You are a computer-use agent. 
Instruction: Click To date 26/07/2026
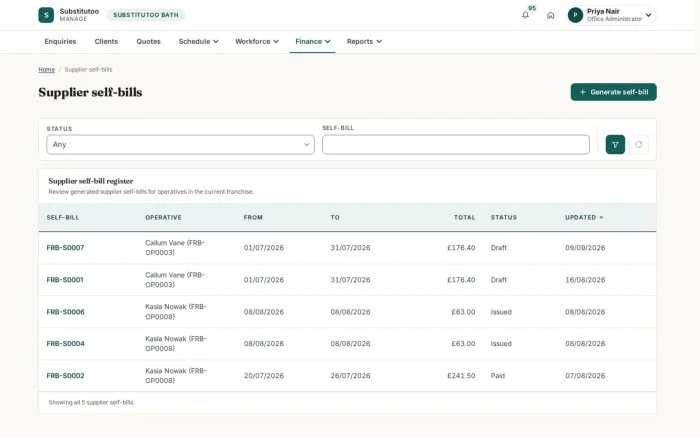point(350,376)
